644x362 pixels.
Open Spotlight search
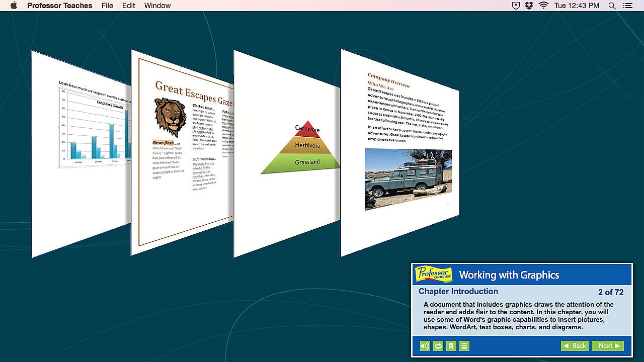pyautogui.click(x=612, y=6)
